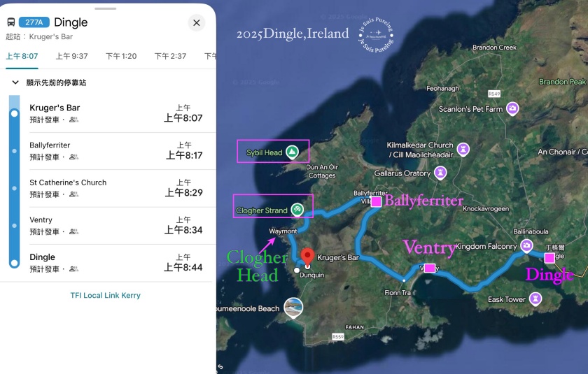Open the Coumeenoole Beach photo thumbnail

tap(294, 308)
